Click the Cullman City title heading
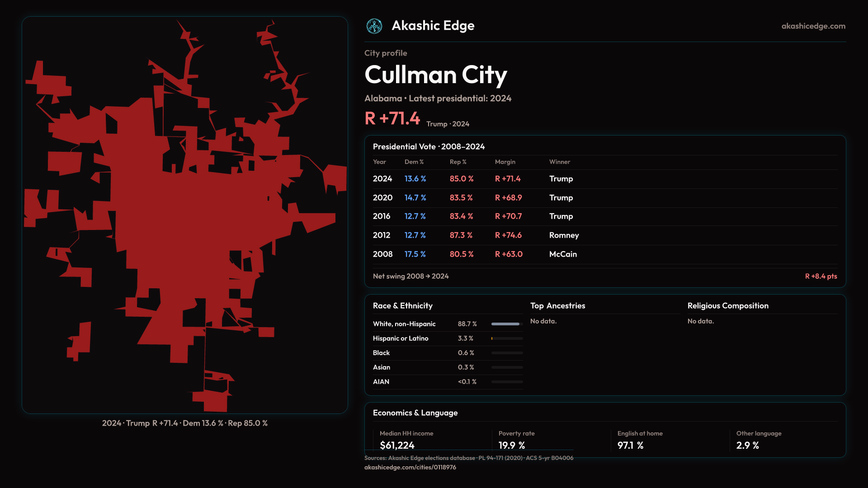This screenshot has width=868, height=488. click(x=435, y=75)
